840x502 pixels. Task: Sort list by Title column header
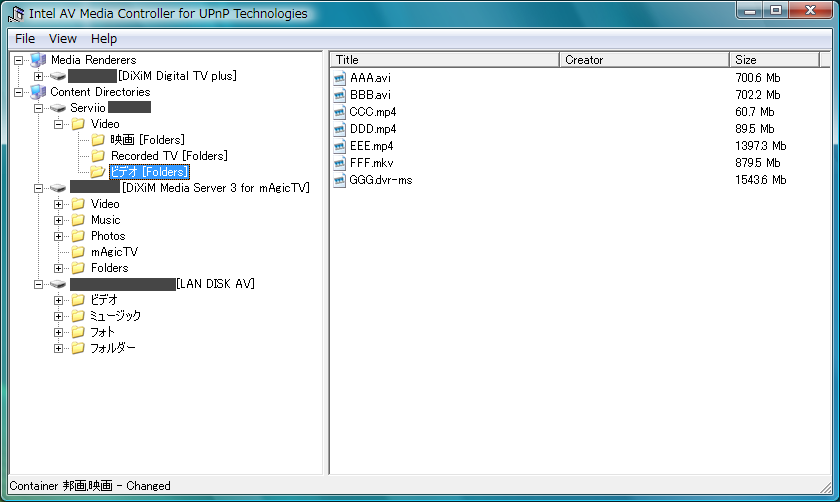click(x=444, y=60)
